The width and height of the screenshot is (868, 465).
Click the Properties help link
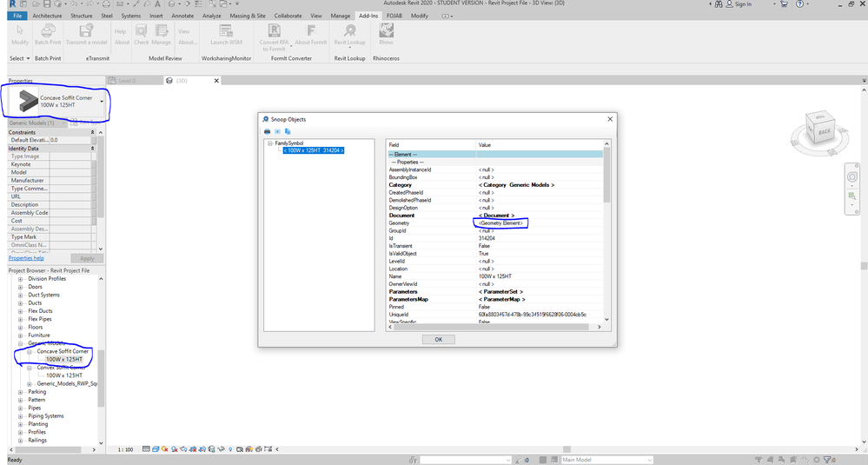tap(26, 258)
